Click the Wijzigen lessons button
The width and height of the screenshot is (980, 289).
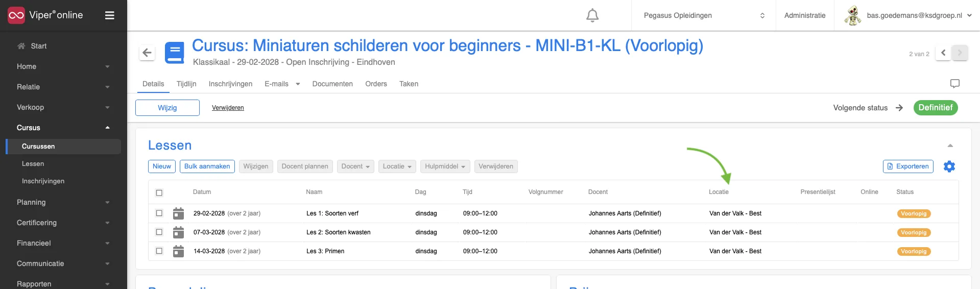256,166
